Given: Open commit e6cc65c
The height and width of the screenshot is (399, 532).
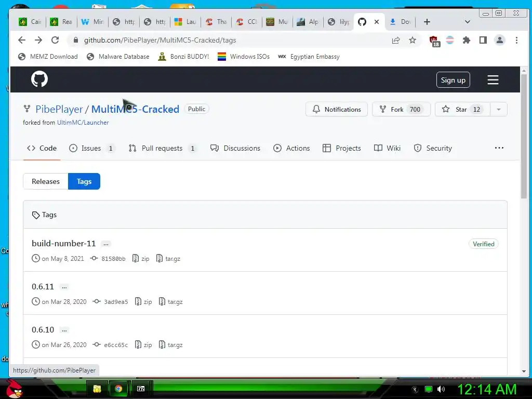Looking at the screenshot, I should tap(111, 345).
